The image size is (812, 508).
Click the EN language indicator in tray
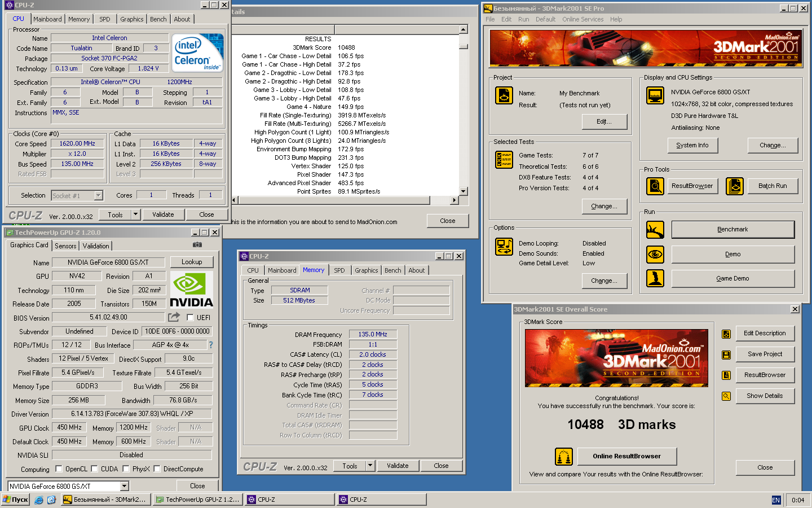[776, 500]
